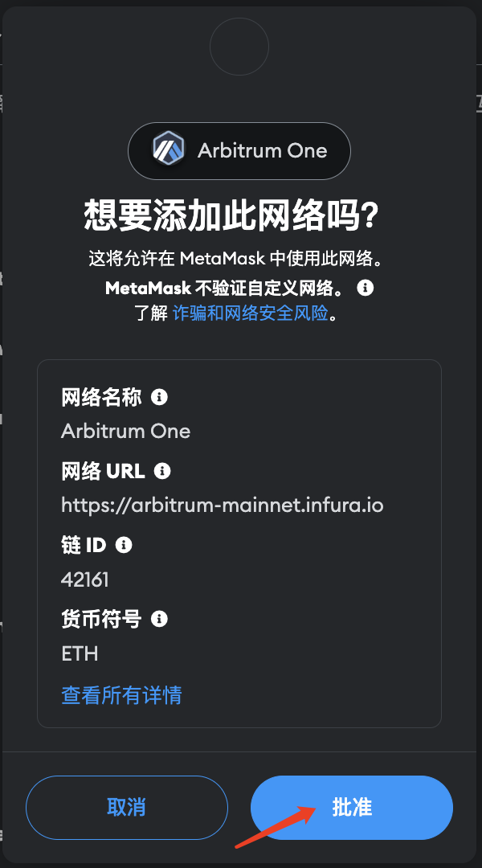This screenshot has width=482, height=868.
Task: Click the 想要添加此网络吗 heading
Action: click(231, 215)
